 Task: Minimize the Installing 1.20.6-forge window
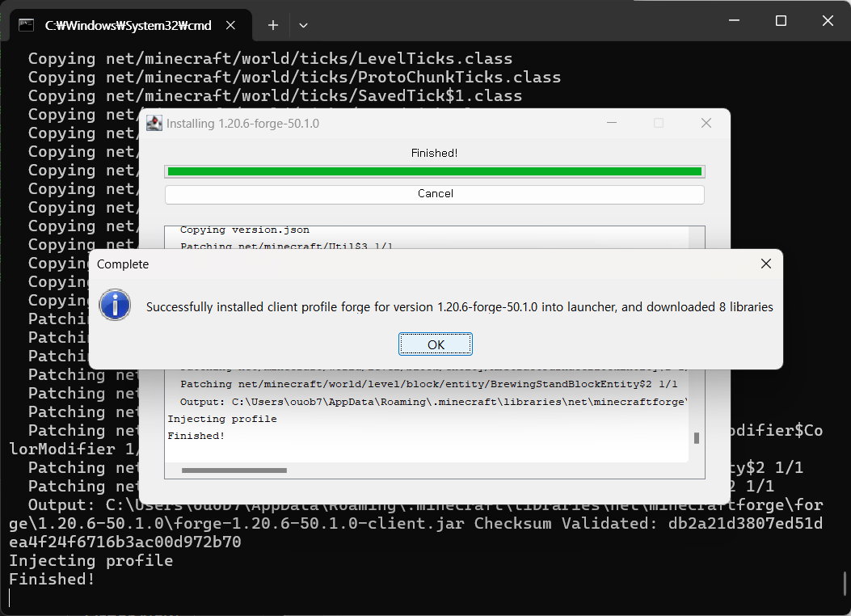(612, 123)
